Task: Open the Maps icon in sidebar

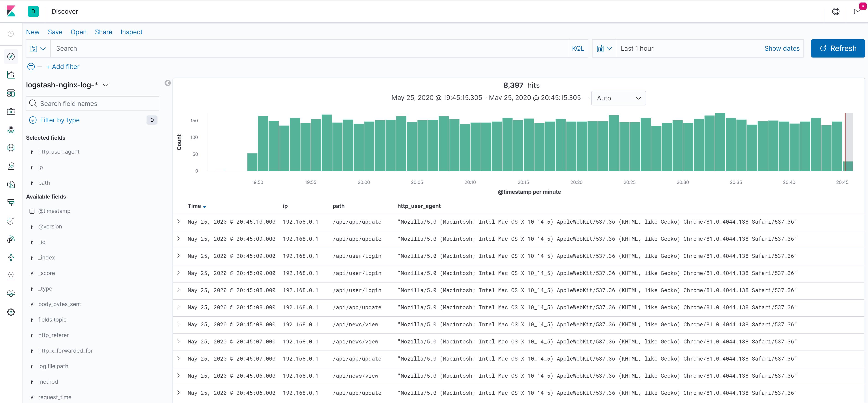Action: click(11, 129)
